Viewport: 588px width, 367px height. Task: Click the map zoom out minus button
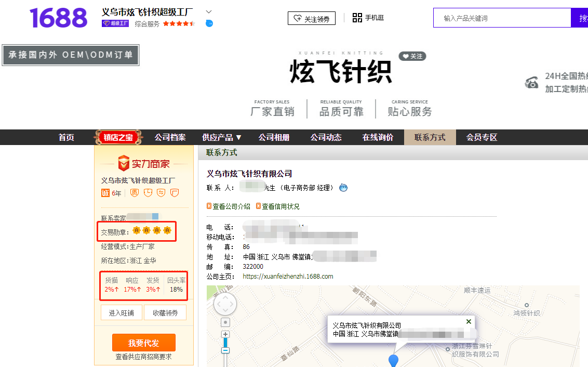225,350
